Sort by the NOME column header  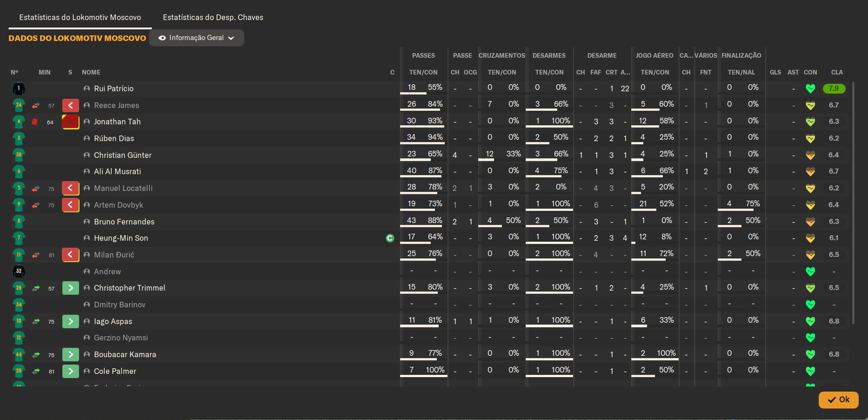pyautogui.click(x=91, y=72)
